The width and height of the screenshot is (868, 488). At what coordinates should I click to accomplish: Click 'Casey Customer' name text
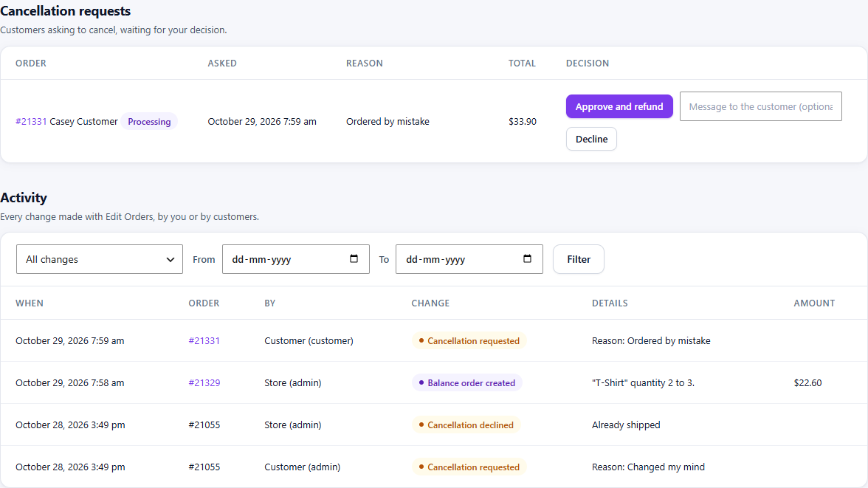click(x=83, y=121)
